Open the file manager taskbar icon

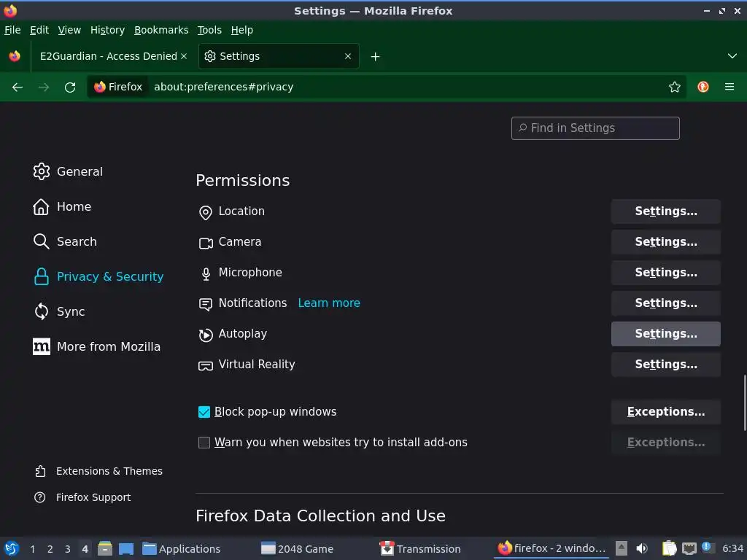105,548
